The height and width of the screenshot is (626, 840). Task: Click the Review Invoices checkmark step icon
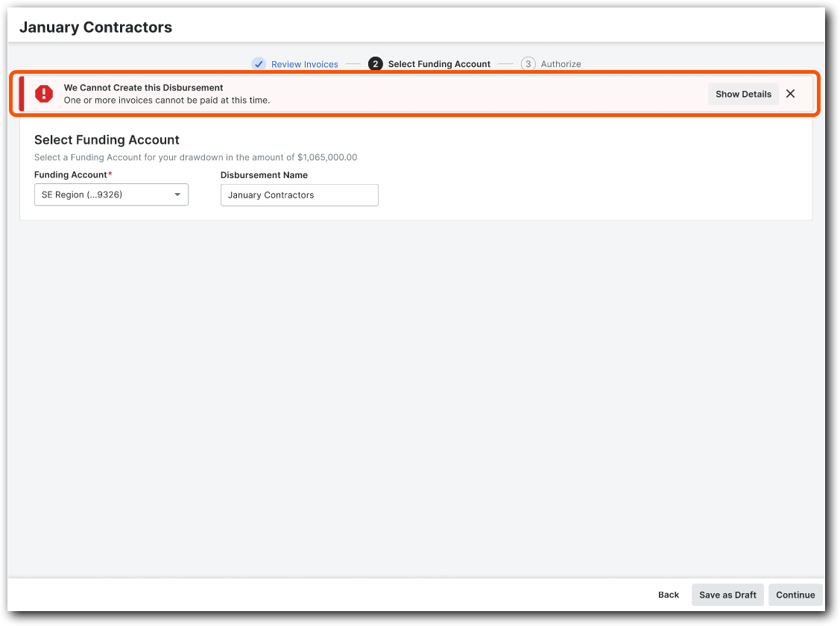pos(259,64)
